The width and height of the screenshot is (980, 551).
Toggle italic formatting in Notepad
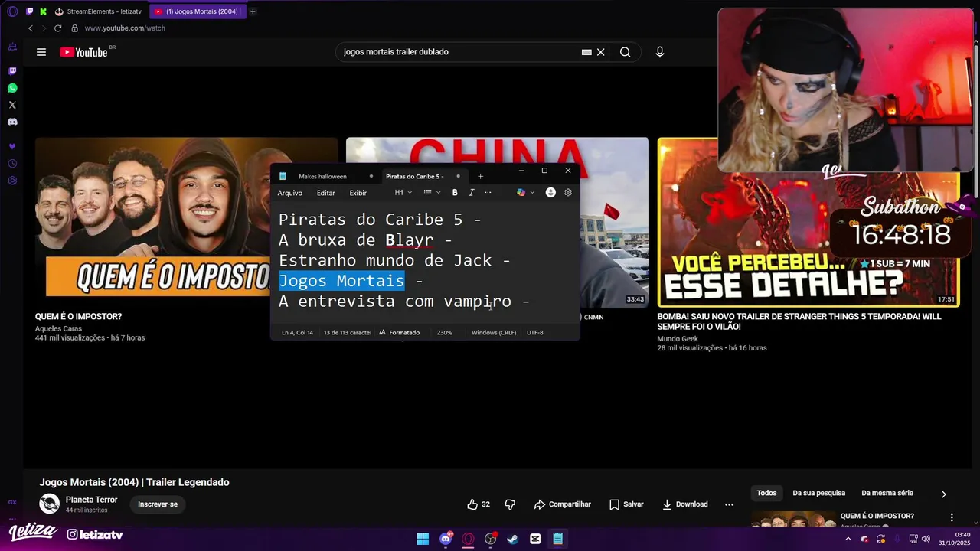(x=472, y=193)
